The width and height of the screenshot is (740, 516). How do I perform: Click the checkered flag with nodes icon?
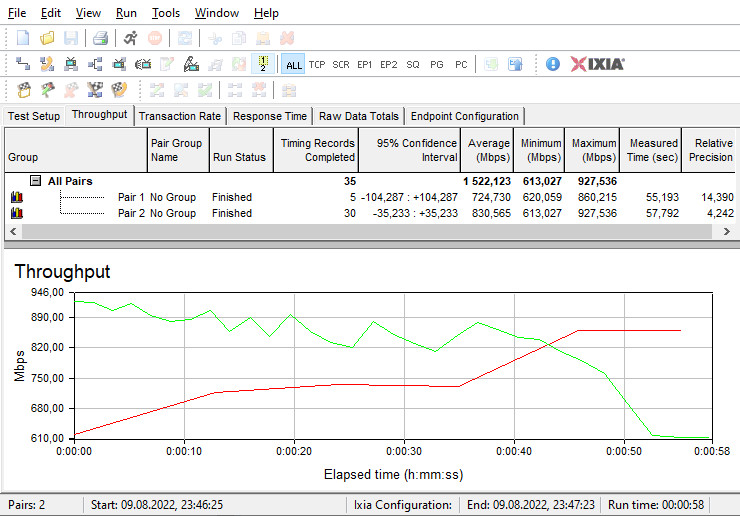click(x=95, y=90)
